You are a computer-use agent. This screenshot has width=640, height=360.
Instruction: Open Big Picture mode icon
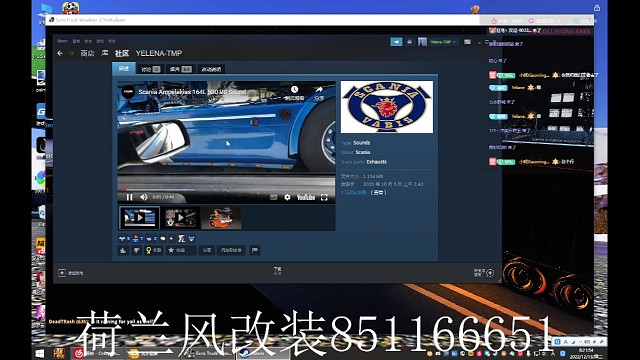(x=467, y=42)
